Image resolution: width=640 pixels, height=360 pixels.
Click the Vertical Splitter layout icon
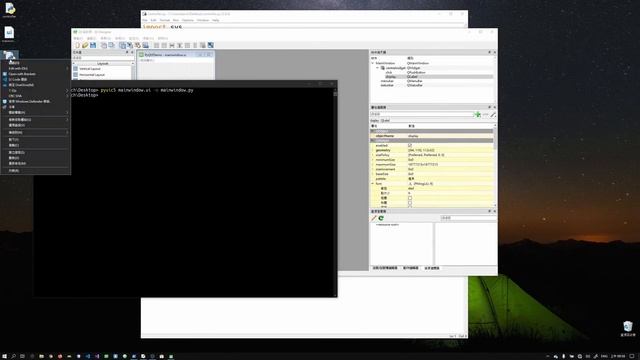click(180, 45)
